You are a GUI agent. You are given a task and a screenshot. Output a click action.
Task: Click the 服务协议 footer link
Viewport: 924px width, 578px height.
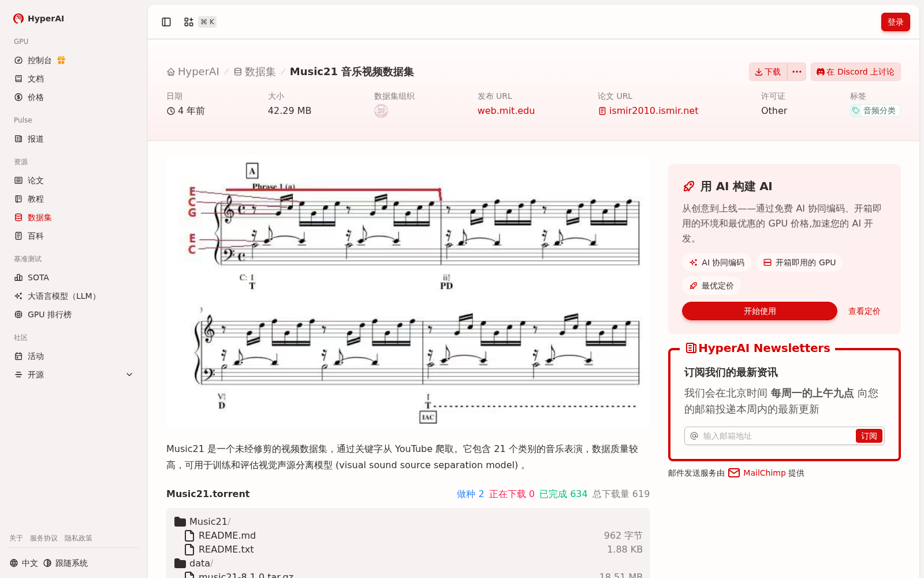pyautogui.click(x=44, y=538)
